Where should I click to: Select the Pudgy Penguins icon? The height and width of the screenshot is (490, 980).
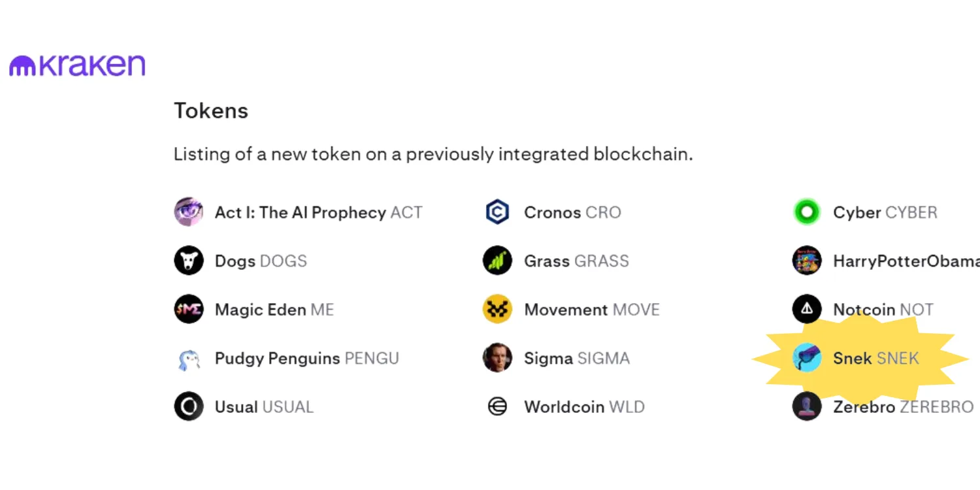(x=189, y=358)
